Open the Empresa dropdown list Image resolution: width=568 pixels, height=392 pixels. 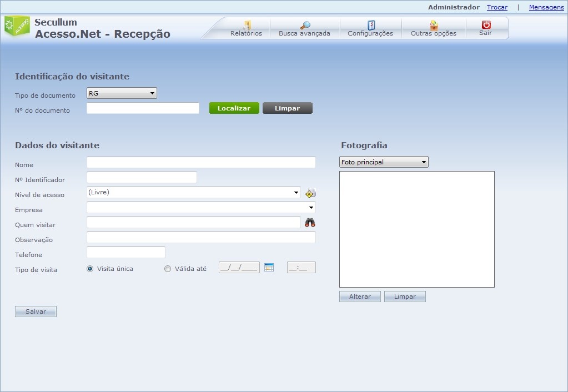[201, 207]
